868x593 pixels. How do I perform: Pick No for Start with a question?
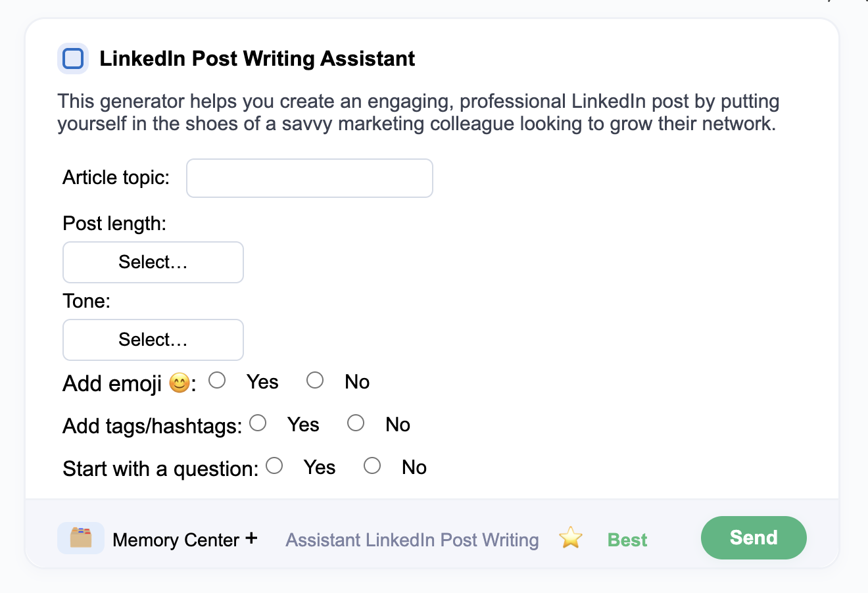point(373,466)
